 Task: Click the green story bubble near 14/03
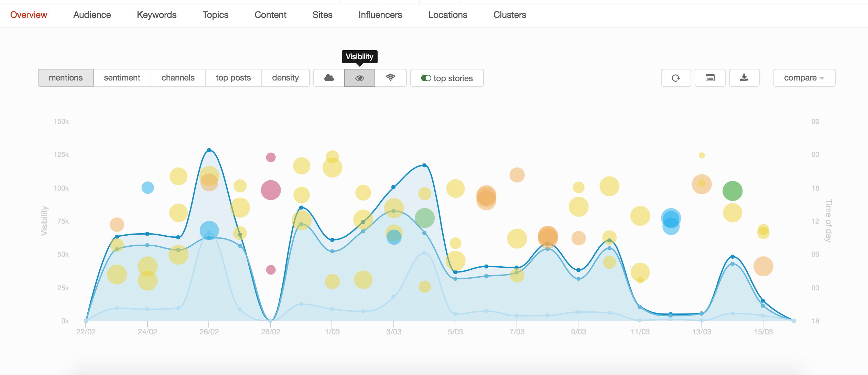click(x=732, y=191)
